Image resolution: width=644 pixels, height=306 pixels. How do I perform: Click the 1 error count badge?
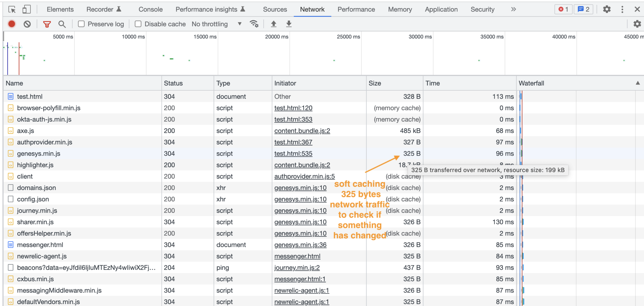tap(563, 9)
